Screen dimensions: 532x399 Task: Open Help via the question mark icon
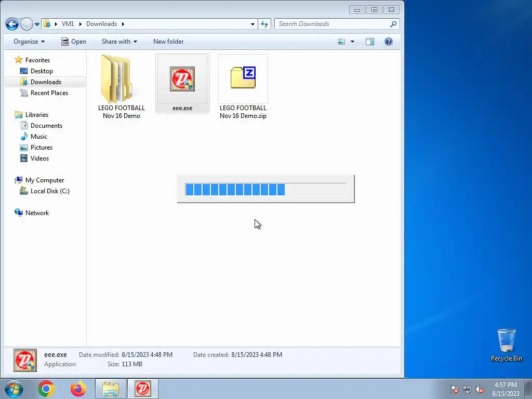coord(389,42)
